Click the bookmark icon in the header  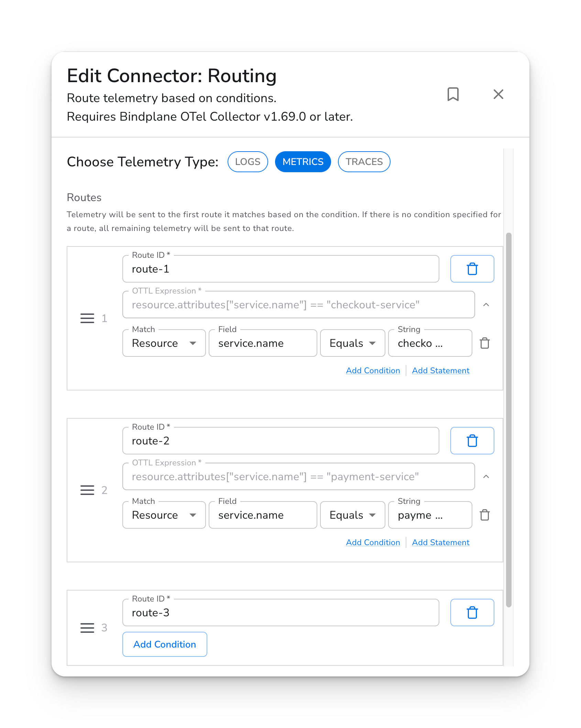click(453, 94)
